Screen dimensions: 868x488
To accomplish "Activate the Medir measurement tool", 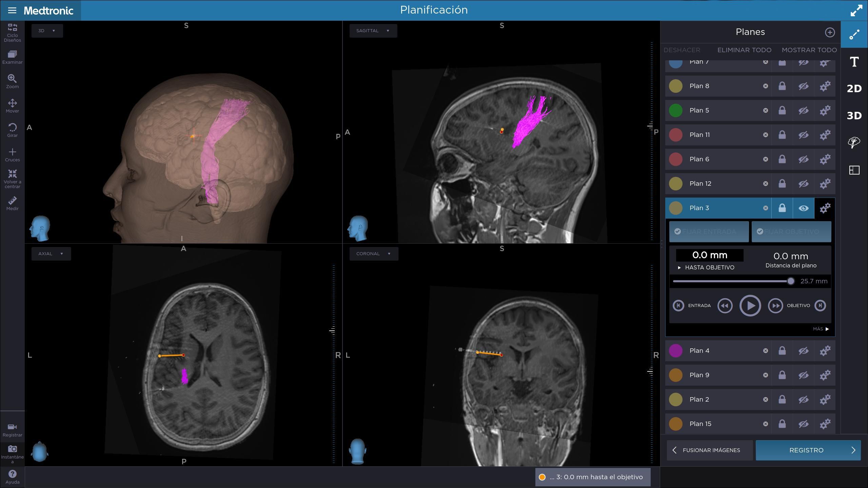I will (12, 203).
